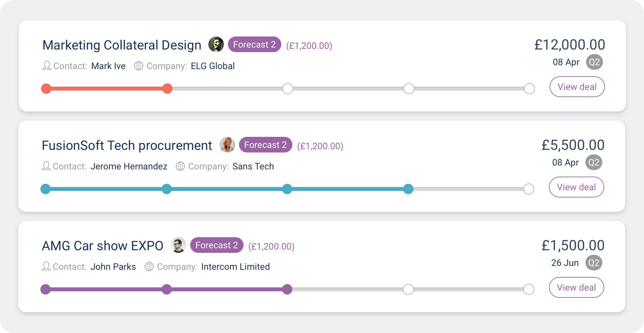The image size is (644, 333).
Task: Open View deal for Marketing Collateral Design
Action: [x=577, y=87]
